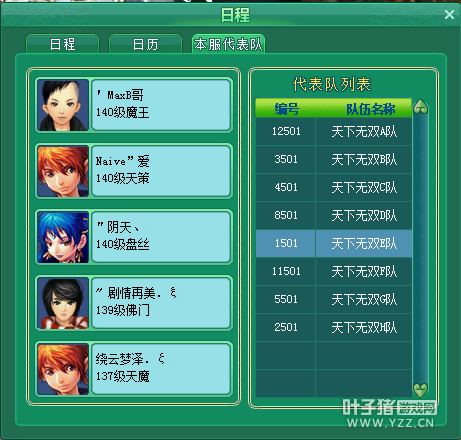Click the 'MaxB哥 character portrait
Screen dimensions: 461x440
(63, 105)
